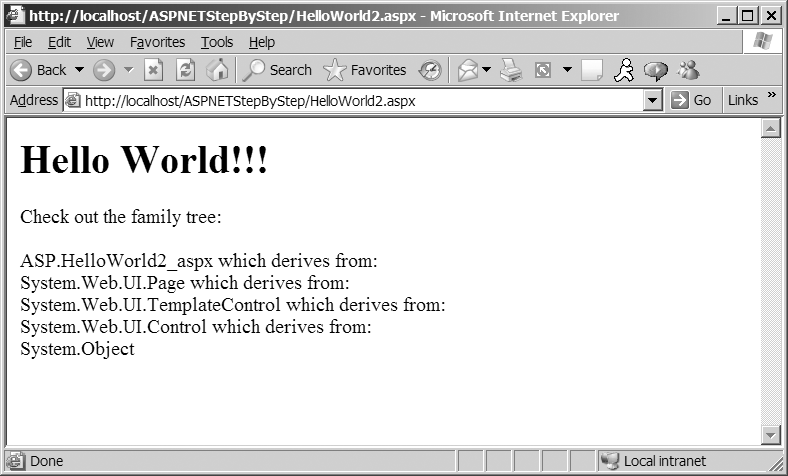Click inside the Address URL field

(350, 100)
